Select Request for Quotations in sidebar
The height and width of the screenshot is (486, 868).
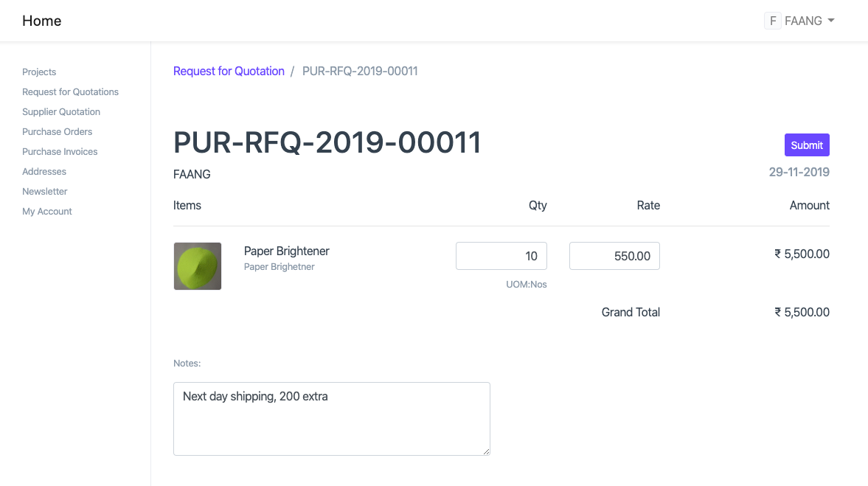coord(70,91)
